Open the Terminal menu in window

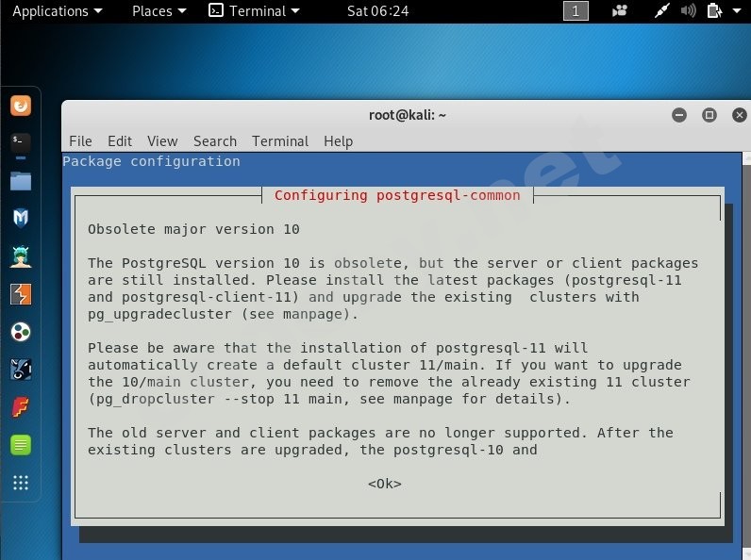pyautogui.click(x=280, y=141)
